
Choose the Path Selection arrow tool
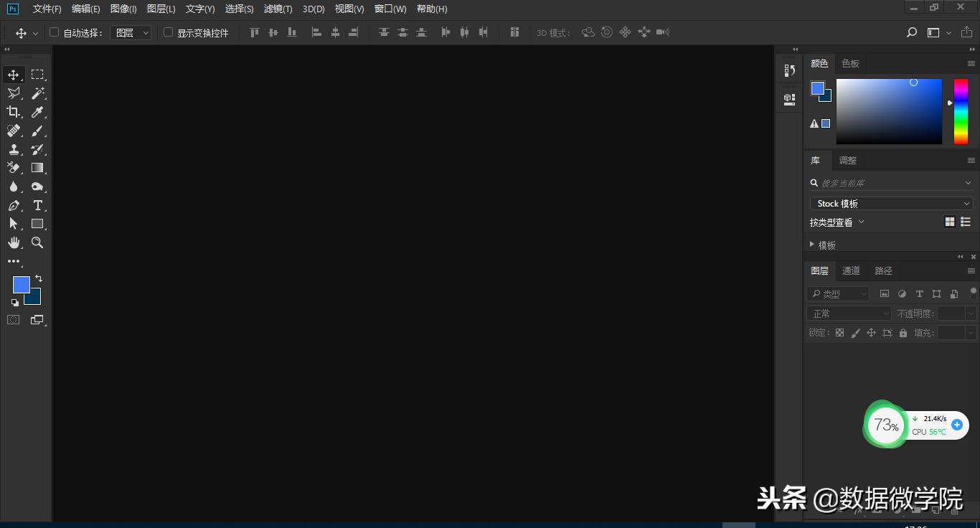click(x=14, y=224)
